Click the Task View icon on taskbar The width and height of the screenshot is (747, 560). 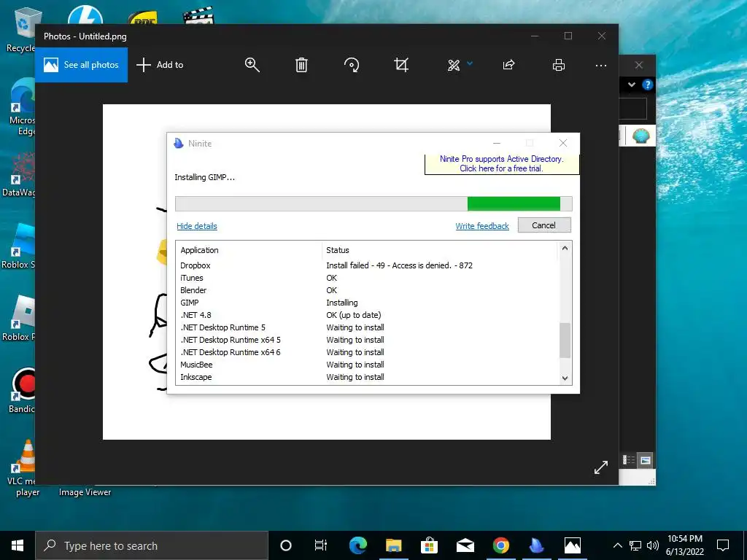(x=321, y=545)
